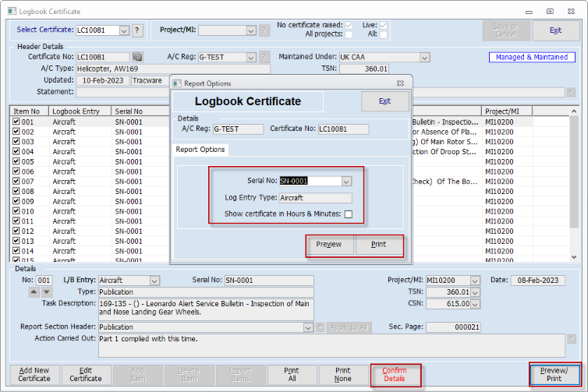588x392 pixels.
Task: Toggle checkbox for item 001
Action: point(16,122)
